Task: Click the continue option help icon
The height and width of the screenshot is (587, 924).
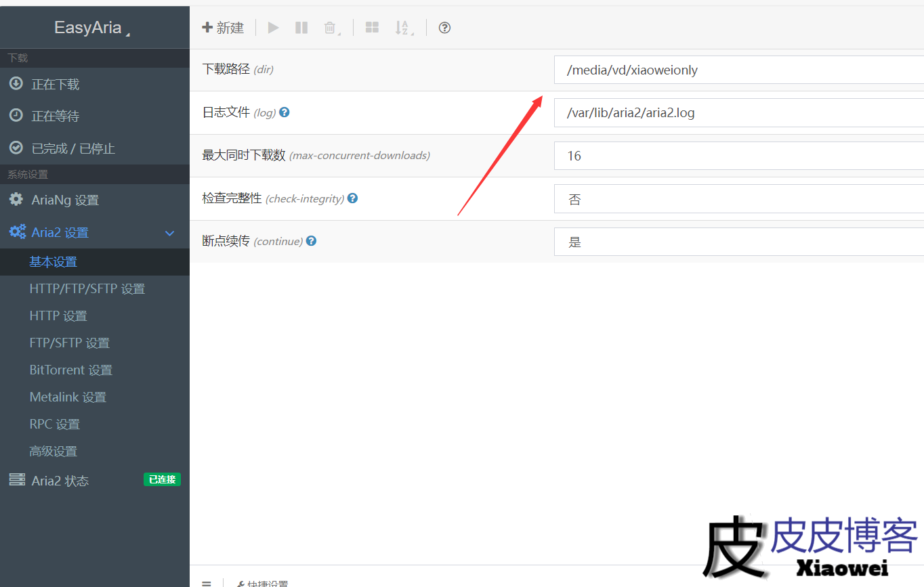Action: (x=311, y=241)
